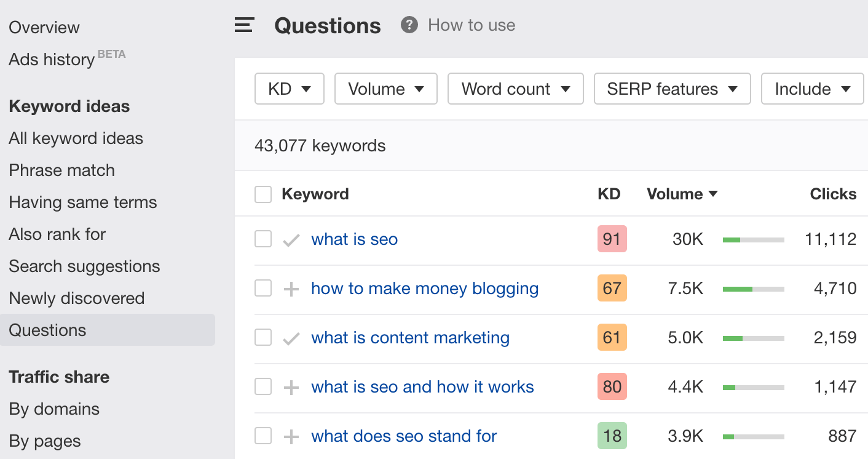
Task: Click the KD 91 badge
Action: (x=612, y=239)
